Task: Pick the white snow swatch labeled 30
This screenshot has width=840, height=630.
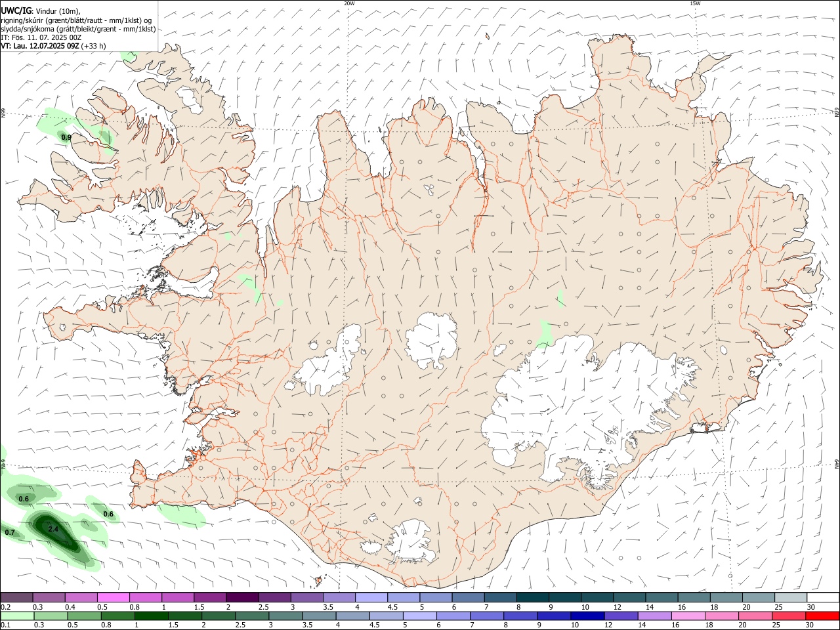Action: 823,597
